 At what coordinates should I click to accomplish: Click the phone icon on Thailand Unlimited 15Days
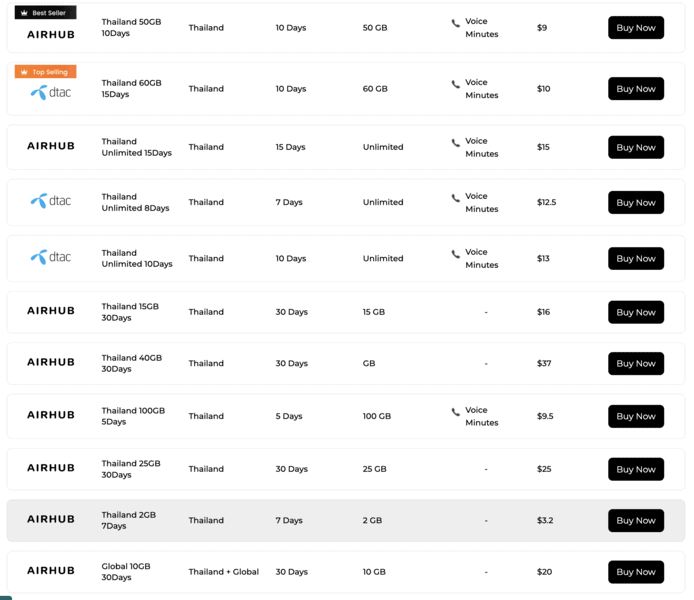456,142
